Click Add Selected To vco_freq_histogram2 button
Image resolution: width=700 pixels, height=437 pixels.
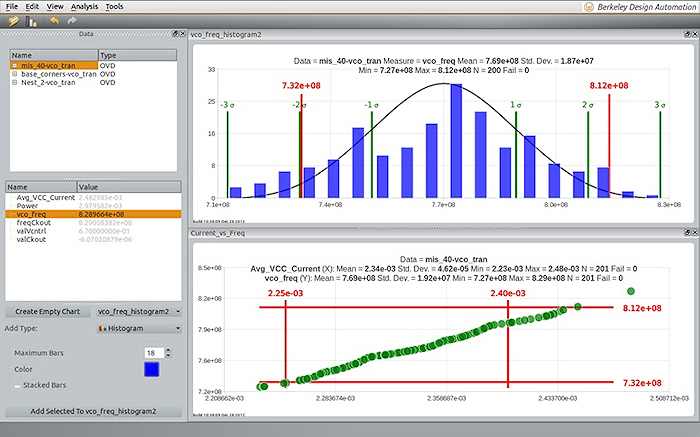click(x=94, y=411)
